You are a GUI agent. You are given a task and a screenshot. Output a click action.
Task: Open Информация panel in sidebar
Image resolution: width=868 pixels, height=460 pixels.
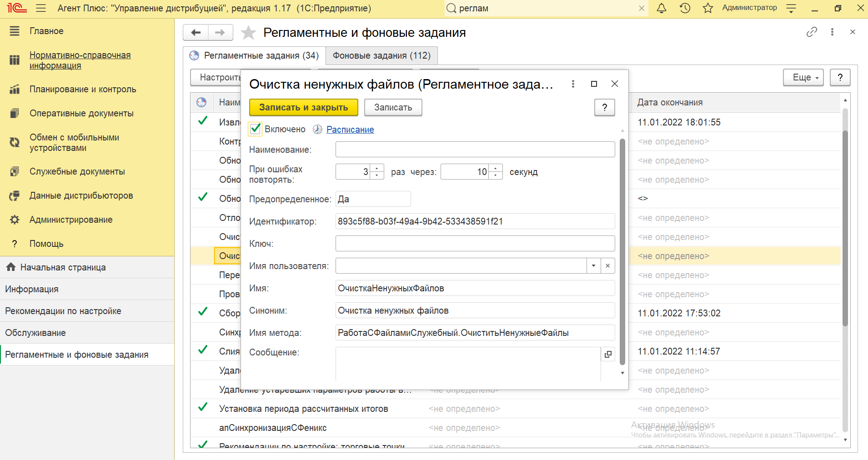87,289
